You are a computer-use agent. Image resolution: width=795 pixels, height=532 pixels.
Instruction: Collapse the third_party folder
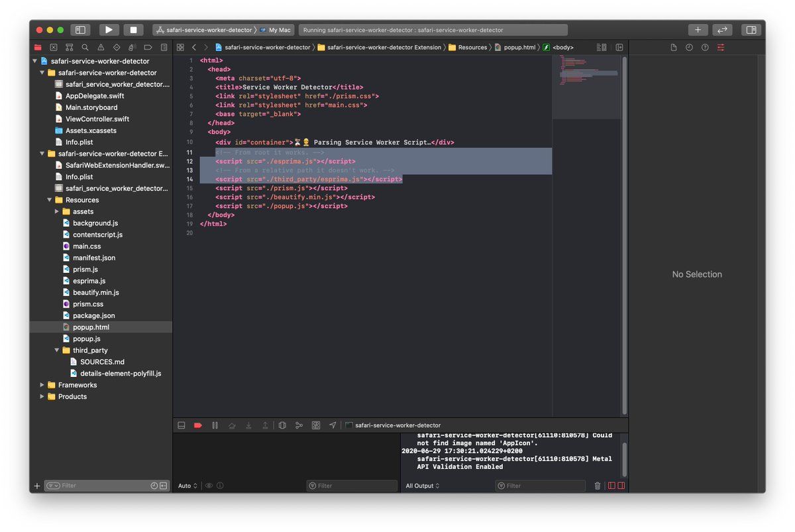coord(57,350)
